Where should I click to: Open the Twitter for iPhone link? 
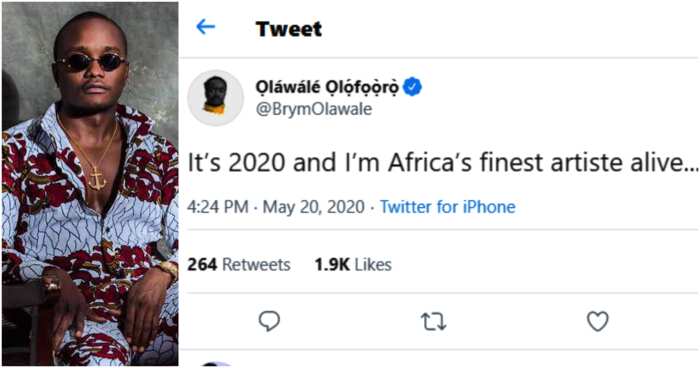coord(448,207)
